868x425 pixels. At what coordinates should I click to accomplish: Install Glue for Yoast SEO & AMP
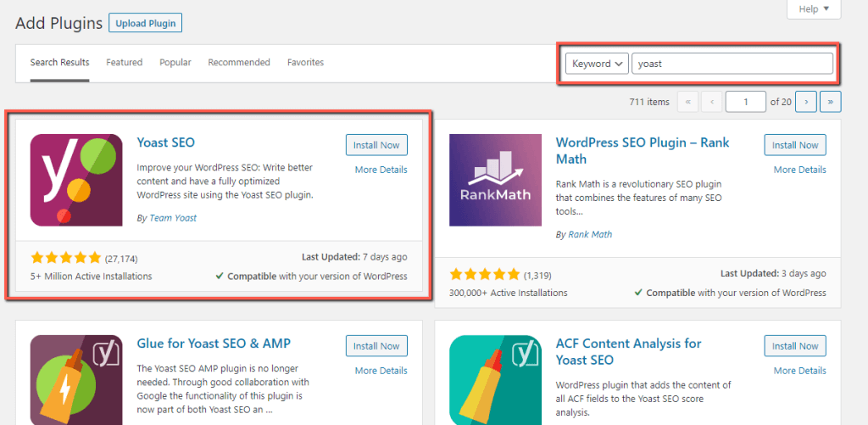tap(376, 346)
